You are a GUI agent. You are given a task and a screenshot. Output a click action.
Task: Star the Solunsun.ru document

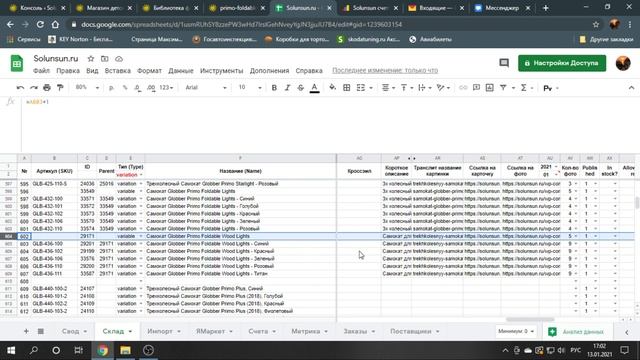click(91, 59)
